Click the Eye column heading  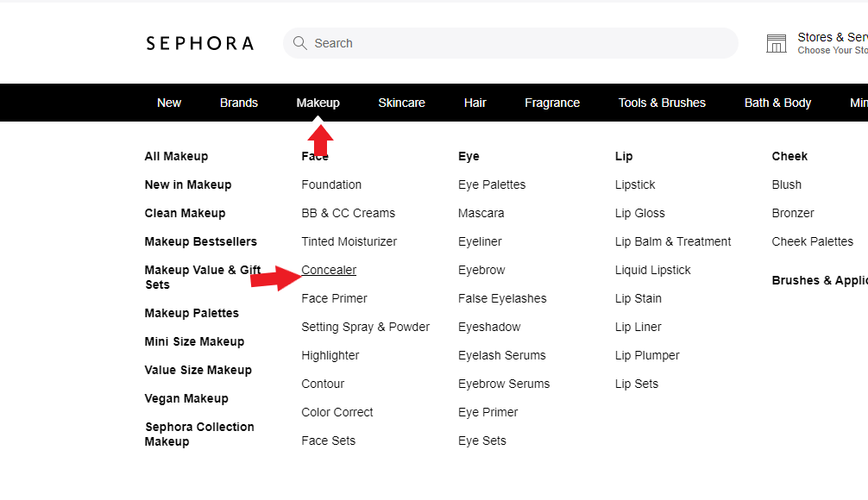[x=469, y=157]
